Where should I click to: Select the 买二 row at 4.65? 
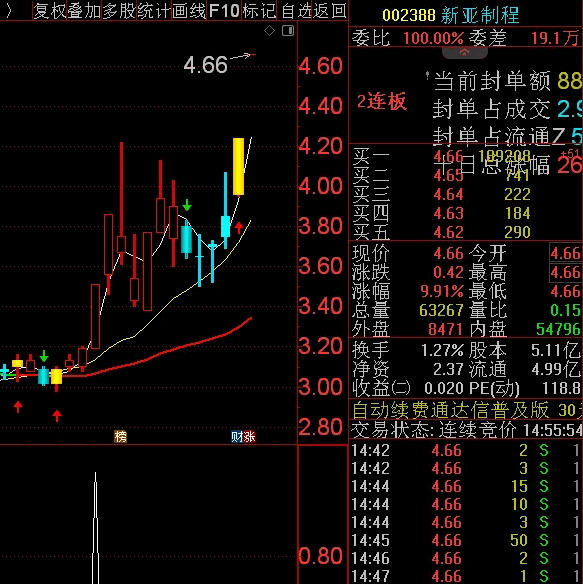[465, 175]
